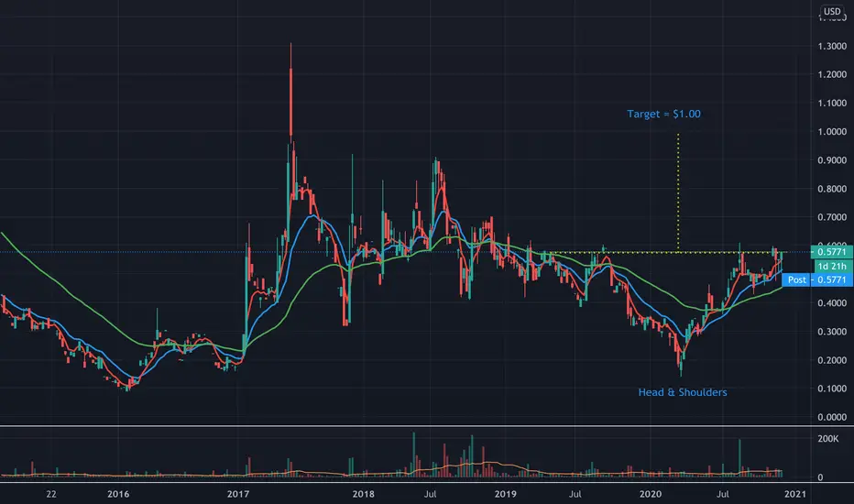Viewport: 854px width, 504px height.
Task: Click the blue Post 0.5771 price label
Action: click(x=817, y=280)
